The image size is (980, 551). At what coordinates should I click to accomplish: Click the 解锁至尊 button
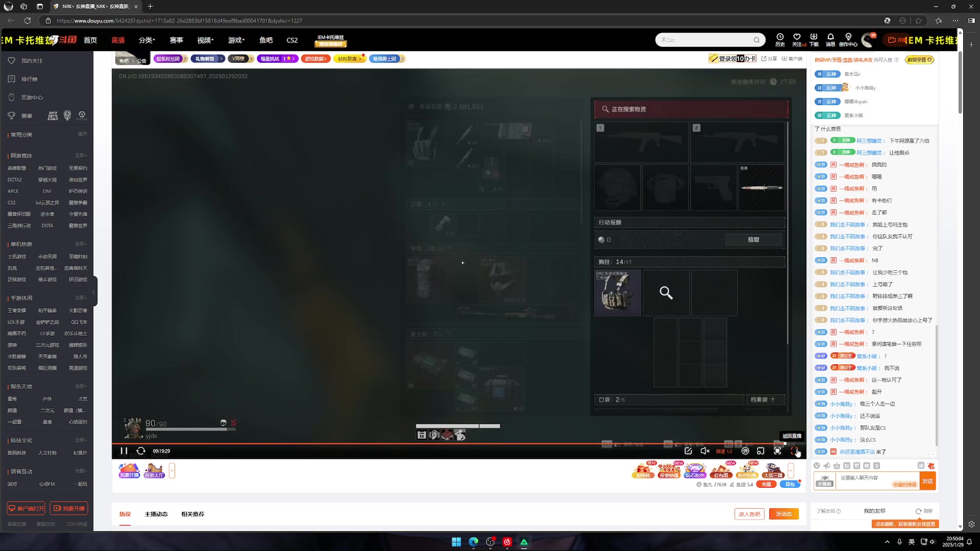click(920, 60)
